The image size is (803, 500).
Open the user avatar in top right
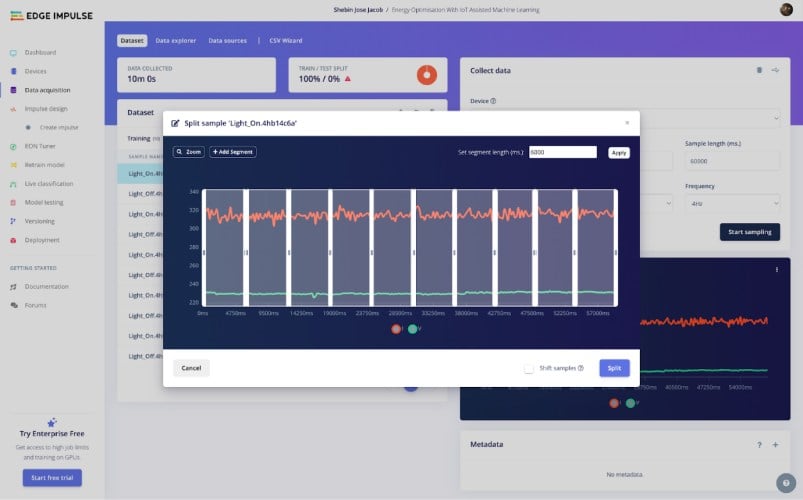coord(785,9)
